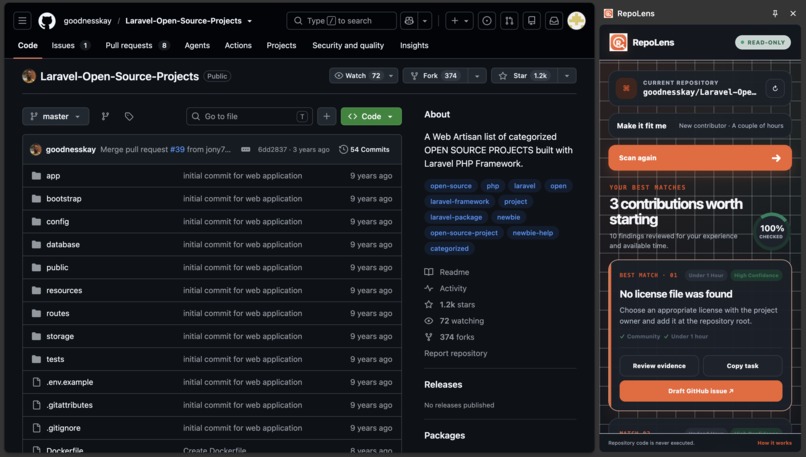Expand the Fork options dropdown arrow
Screen dimensions: 806x457
(477, 76)
